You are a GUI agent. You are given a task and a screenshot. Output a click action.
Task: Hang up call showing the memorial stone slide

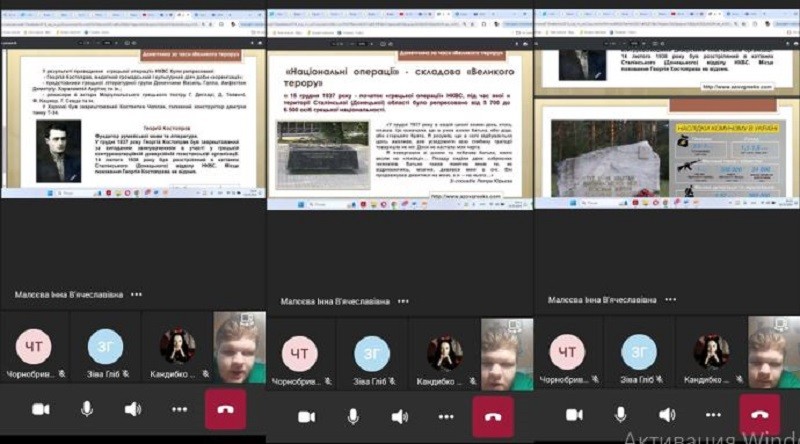click(x=760, y=414)
